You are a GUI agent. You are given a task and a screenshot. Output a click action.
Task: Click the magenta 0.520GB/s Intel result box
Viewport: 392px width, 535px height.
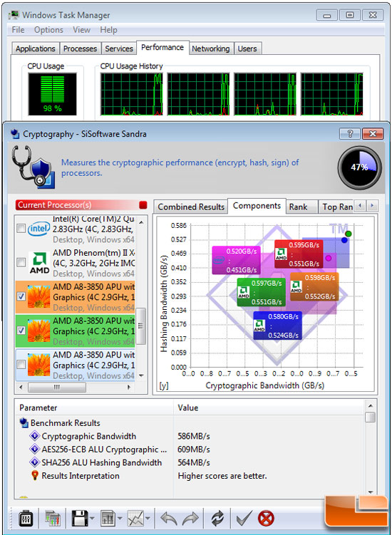[236, 260]
